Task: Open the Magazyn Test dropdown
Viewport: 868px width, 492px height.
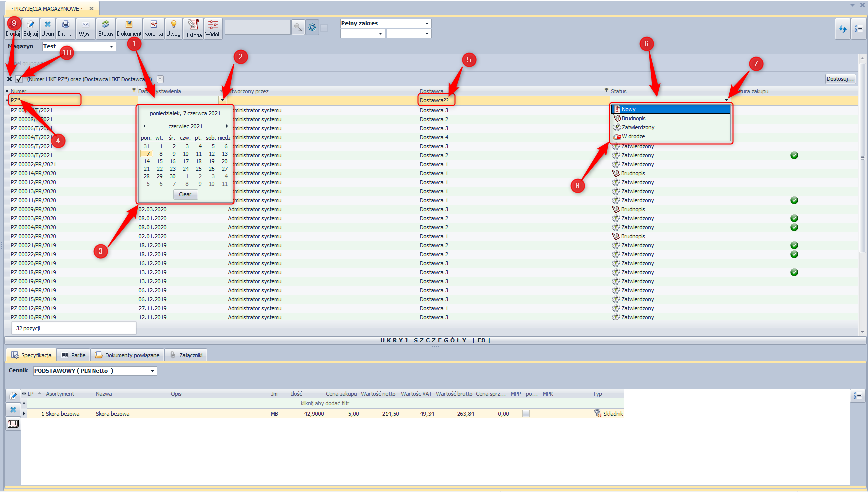Action: coord(111,47)
